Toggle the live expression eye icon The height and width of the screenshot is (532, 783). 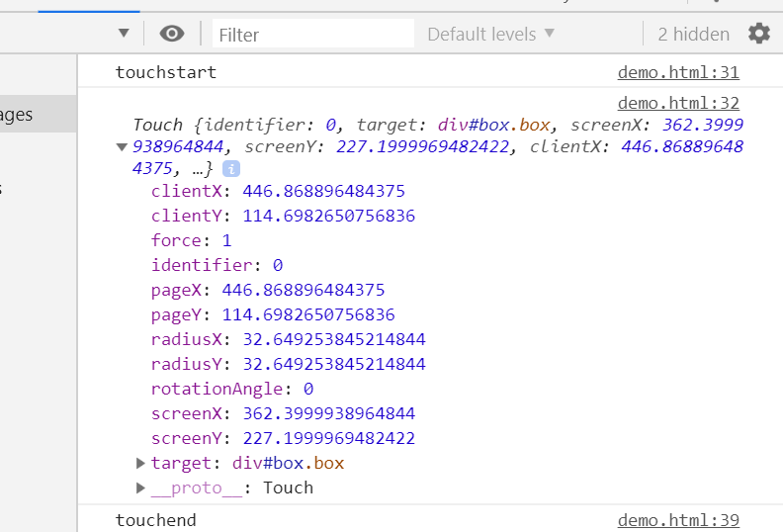pos(172,34)
